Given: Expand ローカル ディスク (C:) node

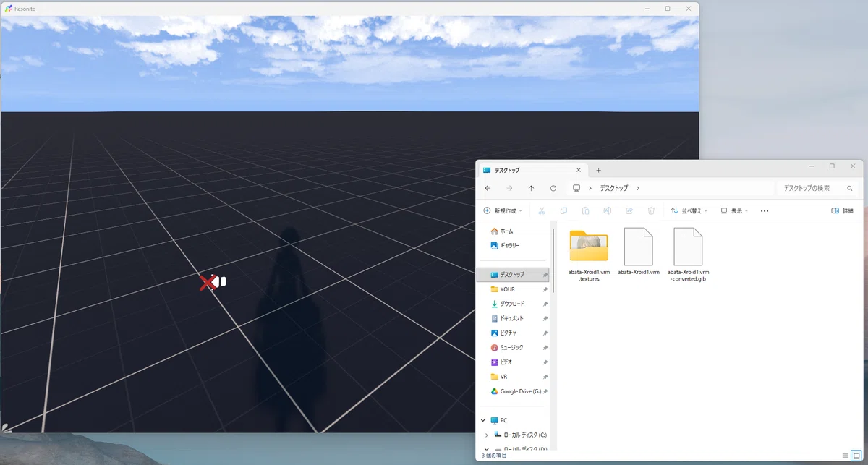Looking at the screenshot, I should click(x=486, y=435).
